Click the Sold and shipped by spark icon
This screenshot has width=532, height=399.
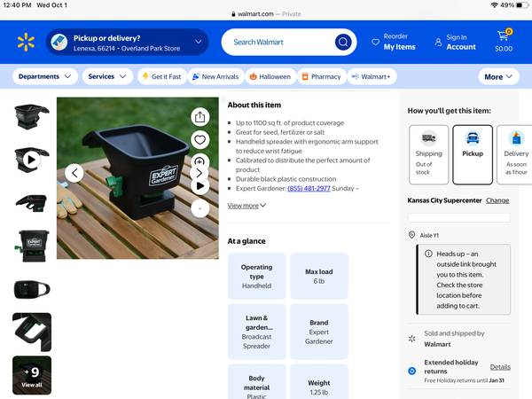411,339
